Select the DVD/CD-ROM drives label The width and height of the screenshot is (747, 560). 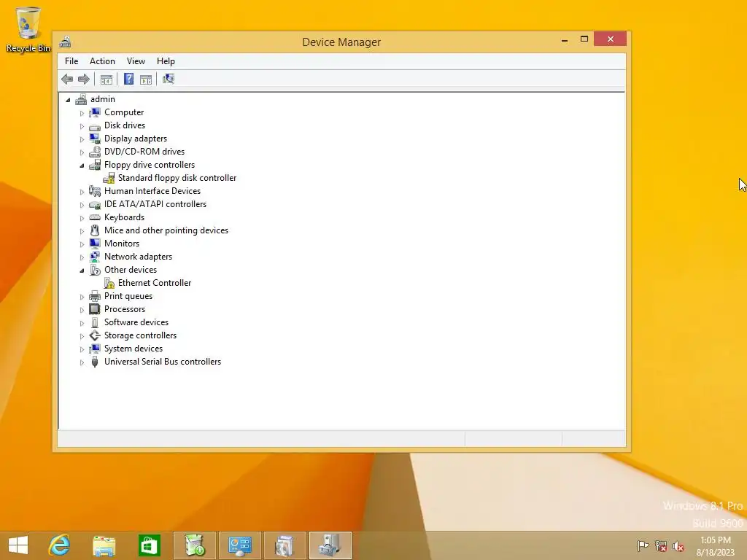tap(144, 152)
